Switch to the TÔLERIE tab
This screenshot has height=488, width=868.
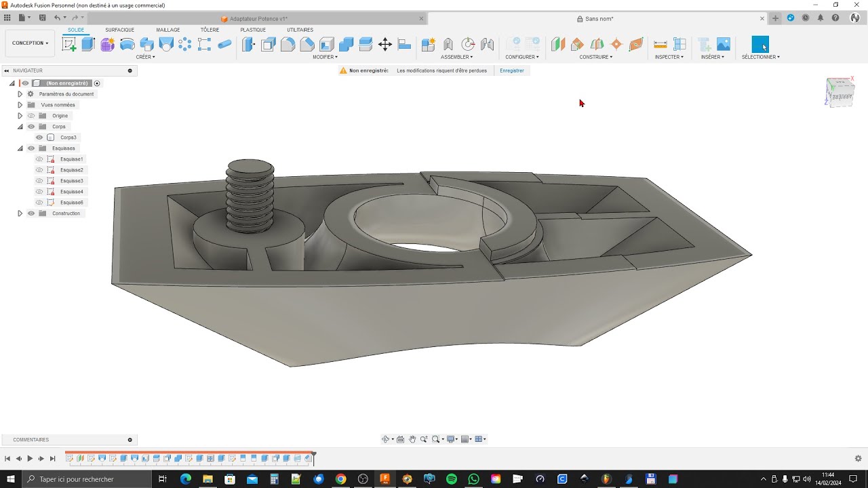tap(210, 30)
